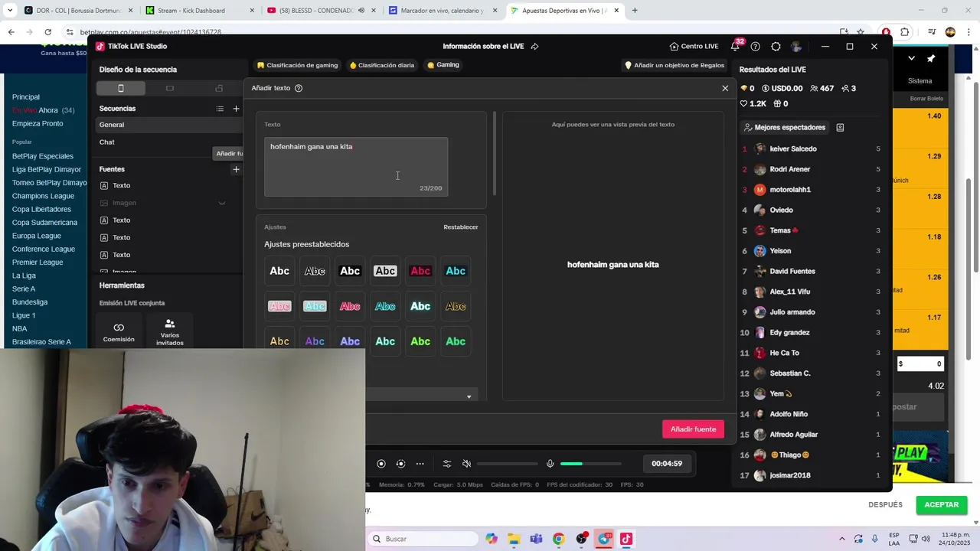Open the Chrome icon in the taskbar
This screenshot has width=980, height=551.
pyautogui.click(x=558, y=539)
